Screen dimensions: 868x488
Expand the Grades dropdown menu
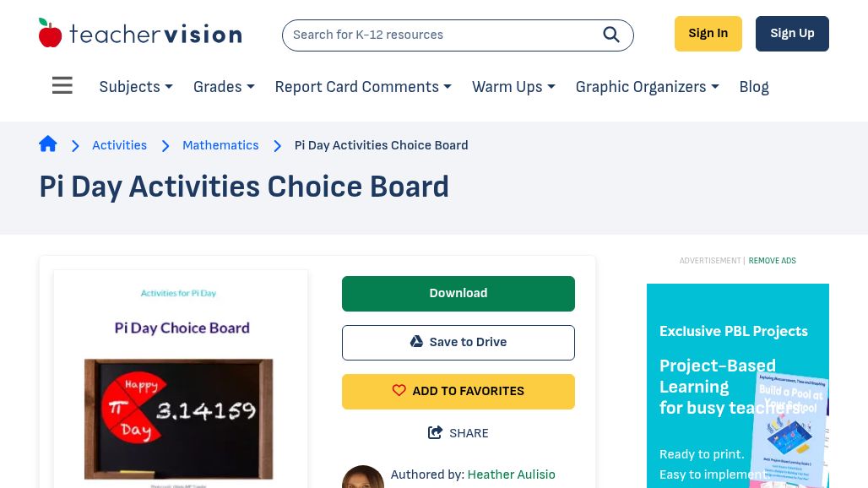(x=224, y=87)
